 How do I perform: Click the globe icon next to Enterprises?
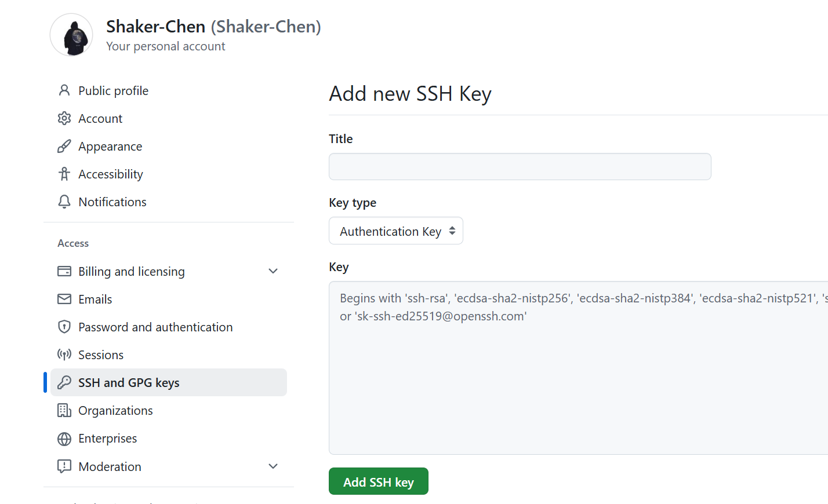[x=64, y=439]
